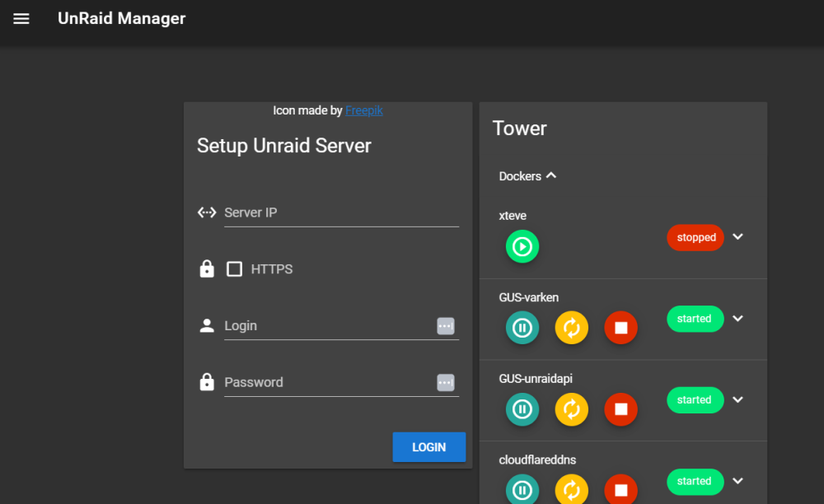The width and height of the screenshot is (824, 504).
Task: Click the lock icon beside Password
Action: coord(207,382)
